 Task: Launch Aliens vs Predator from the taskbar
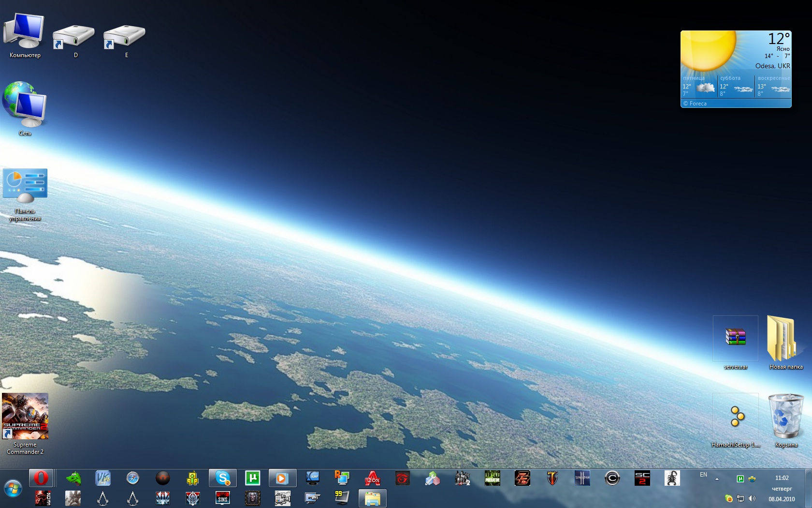click(493, 478)
